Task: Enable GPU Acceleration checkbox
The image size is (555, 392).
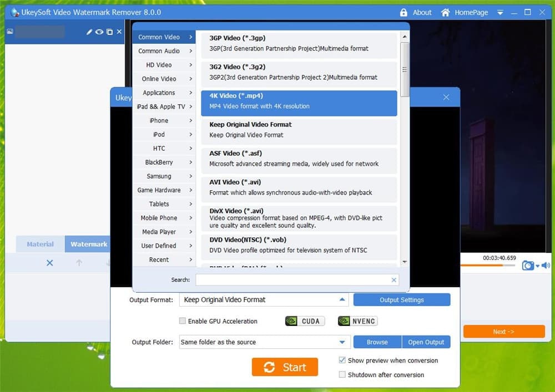Action: [x=182, y=321]
